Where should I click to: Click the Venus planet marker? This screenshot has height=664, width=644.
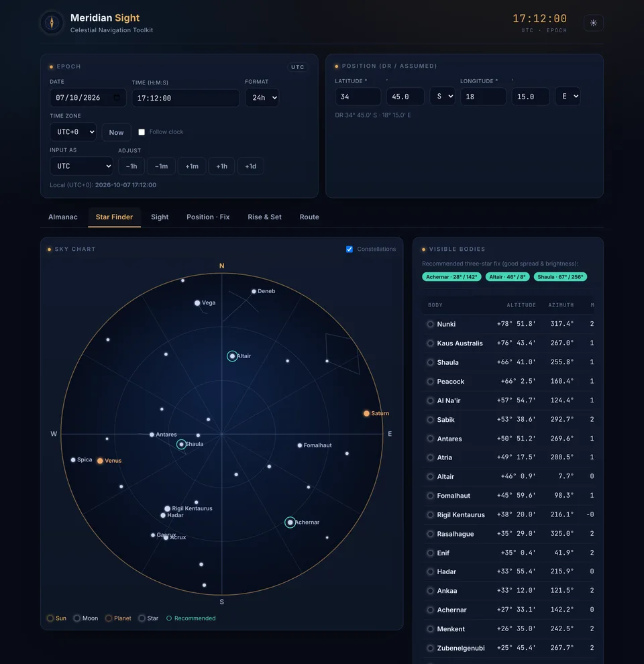(x=100, y=461)
